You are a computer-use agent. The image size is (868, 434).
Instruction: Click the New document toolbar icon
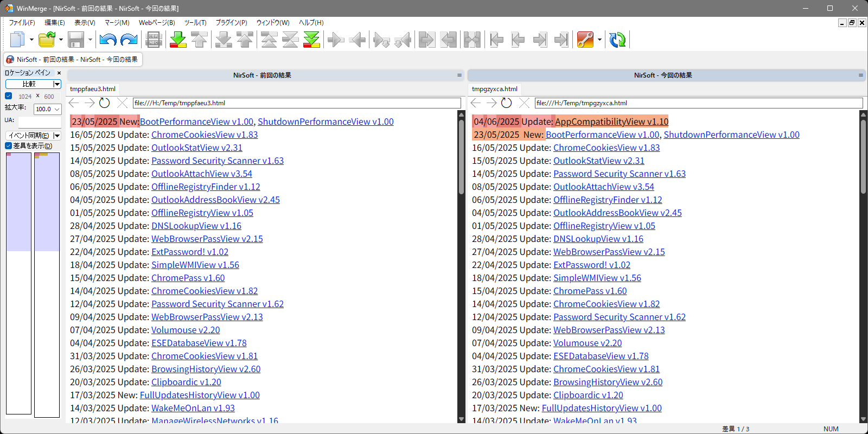click(17, 40)
